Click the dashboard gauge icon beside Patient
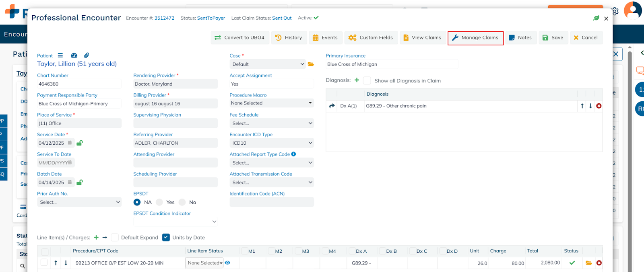Screen dimensions: 644x273 click(74, 55)
